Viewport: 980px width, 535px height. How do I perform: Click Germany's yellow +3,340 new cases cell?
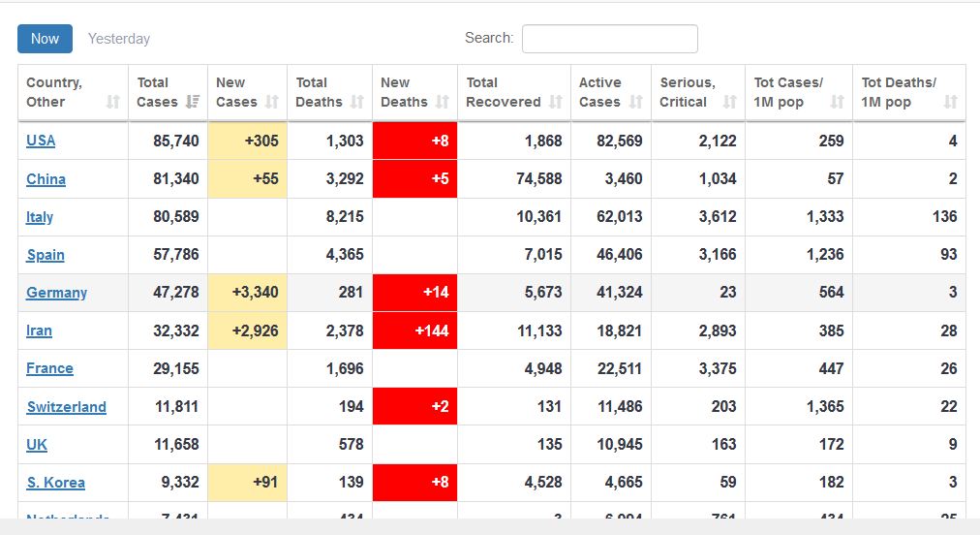[247, 293]
